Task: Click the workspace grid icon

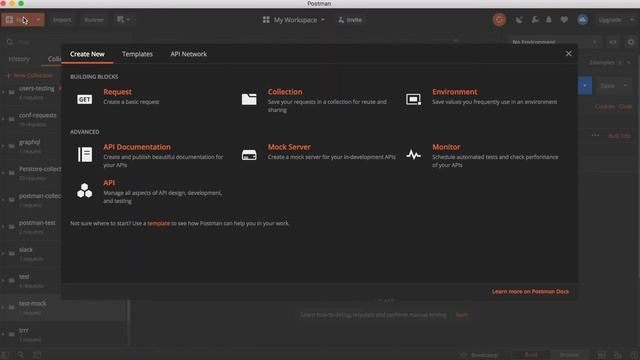Action: click(266, 20)
